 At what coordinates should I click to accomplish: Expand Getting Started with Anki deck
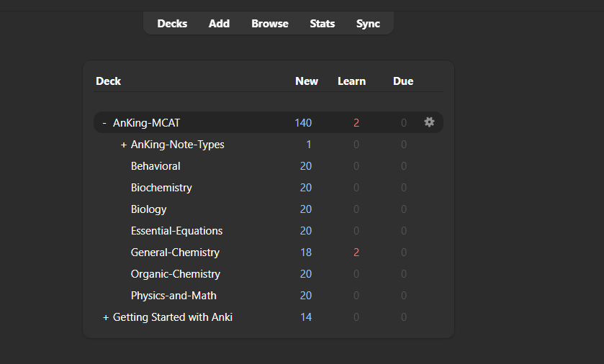[106, 317]
